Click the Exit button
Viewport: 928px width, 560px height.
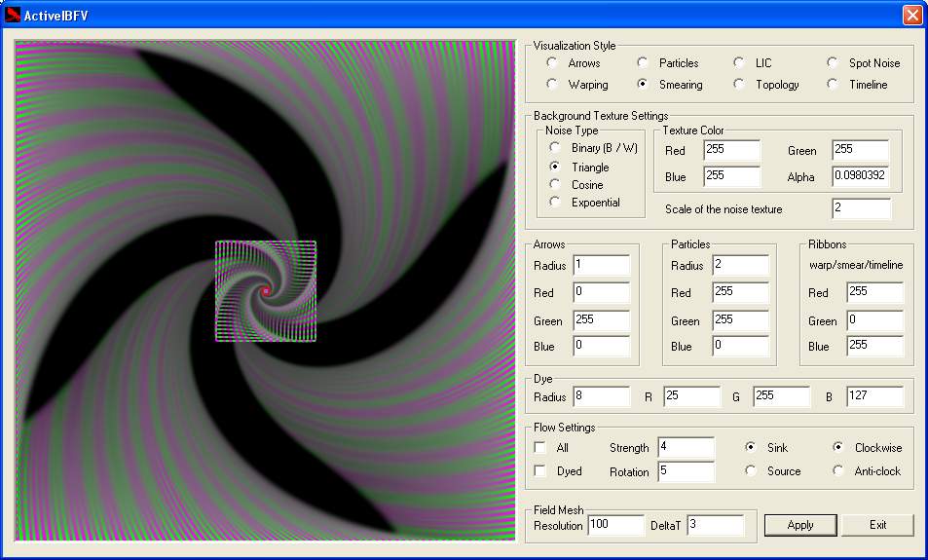point(877,525)
